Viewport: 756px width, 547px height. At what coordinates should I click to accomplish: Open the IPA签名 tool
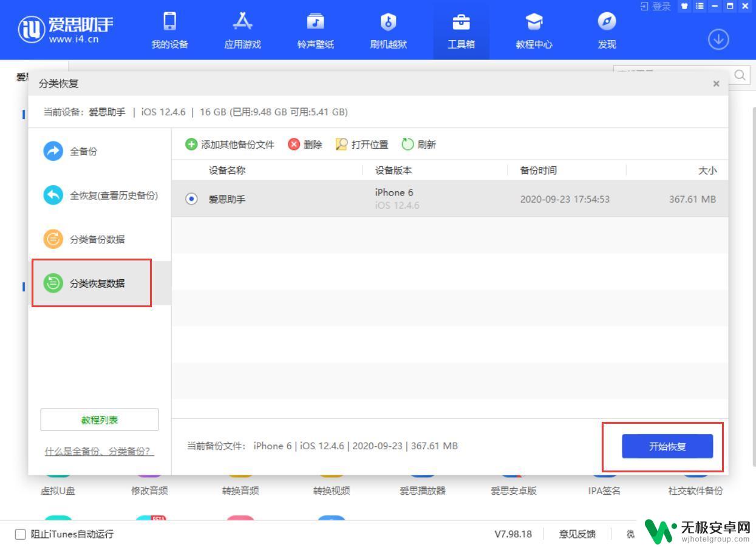point(605,491)
